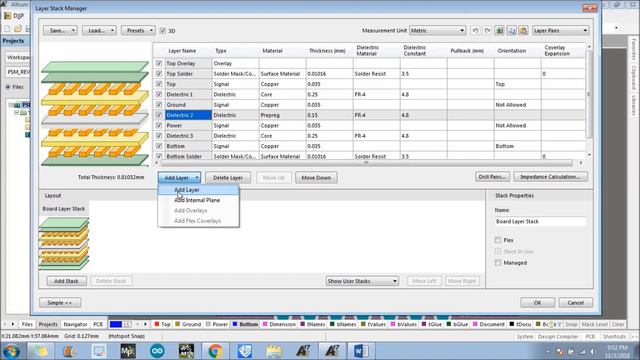This screenshot has height=360, width=640.
Task: Open the Measurement Unit Metric dropdown
Action: pos(437,31)
